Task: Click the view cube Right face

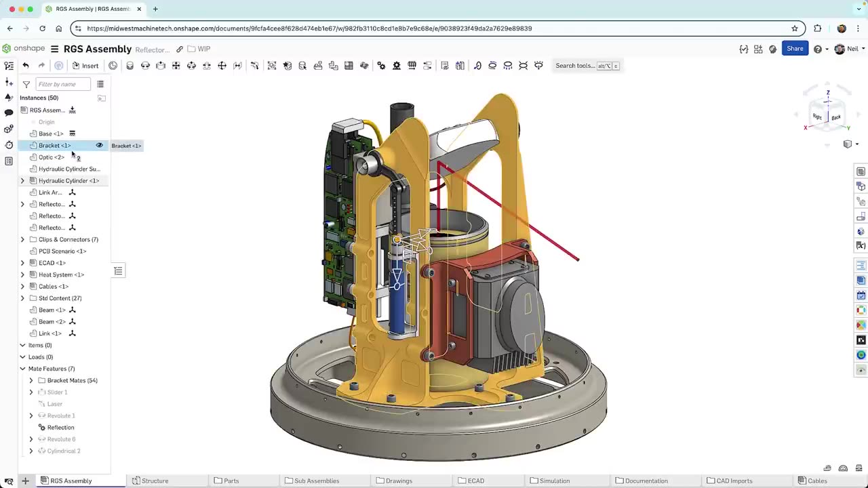Action: (817, 117)
